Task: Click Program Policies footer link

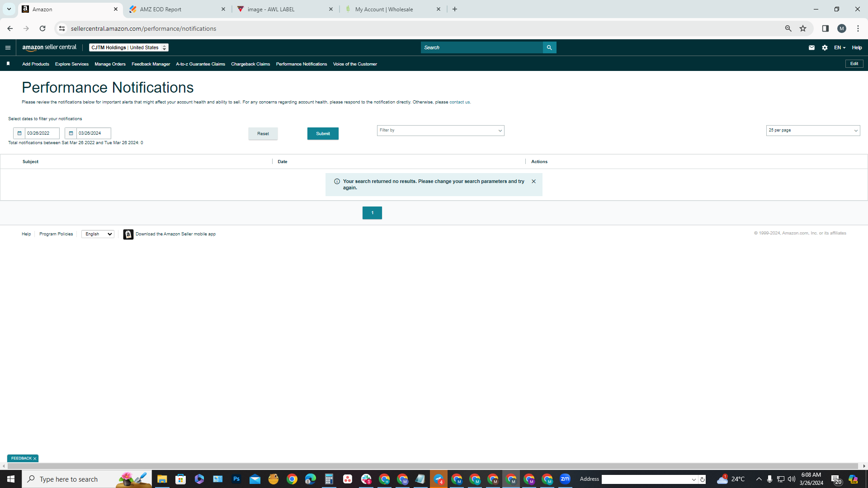Action: click(56, 234)
